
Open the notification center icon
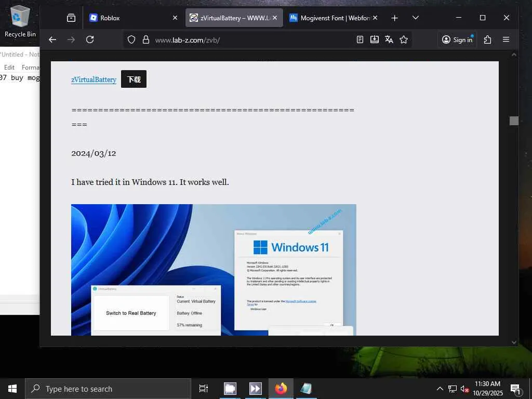coord(515,389)
